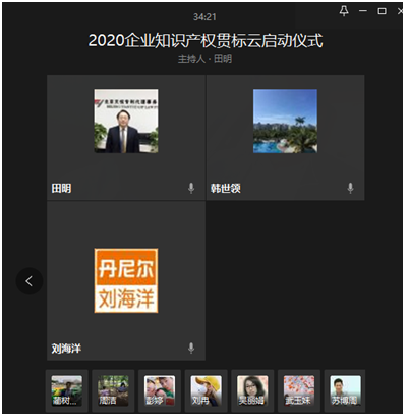The image size is (403, 415).
Task: Click the meeting title 2020企业知识产权贯标云启动仪式
Action: coord(206,41)
